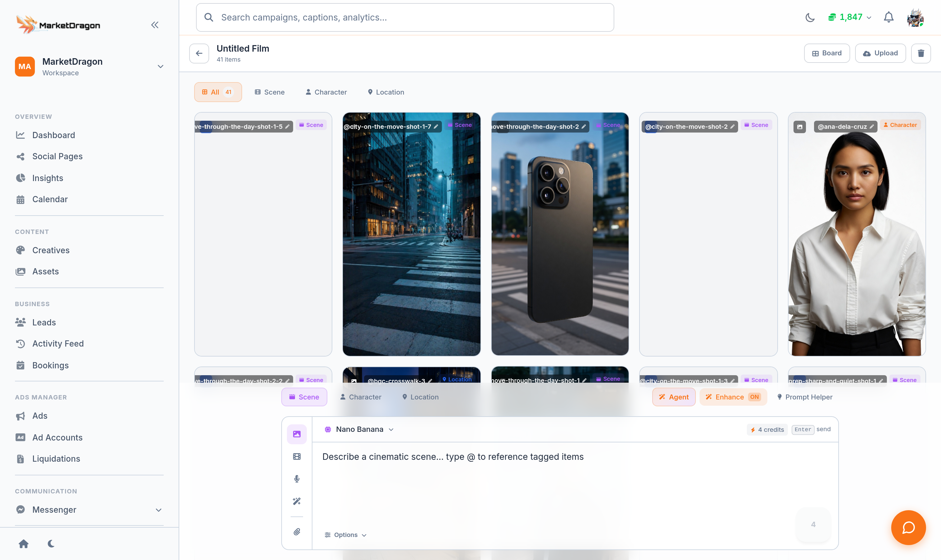Select image generation mode icon
Viewport: 941px width, 560px height.
(297, 434)
